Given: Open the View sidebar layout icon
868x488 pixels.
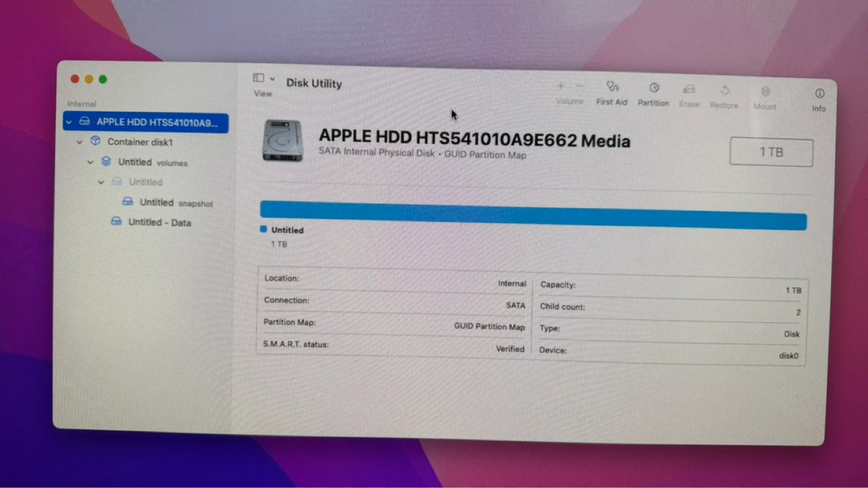Looking at the screenshot, I should [x=259, y=78].
